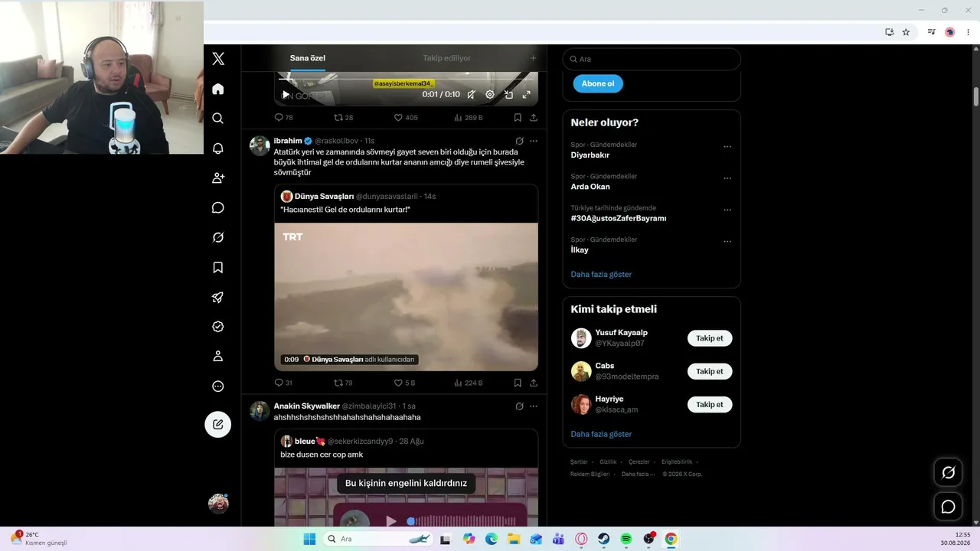Seek on the top video progress bar
980x551 pixels.
tap(406, 79)
